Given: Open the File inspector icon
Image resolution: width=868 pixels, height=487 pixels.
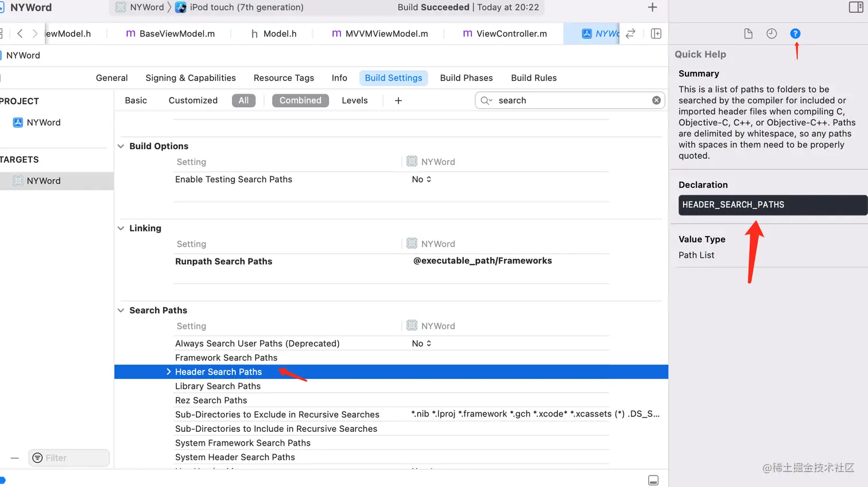Looking at the screenshot, I should click(748, 34).
